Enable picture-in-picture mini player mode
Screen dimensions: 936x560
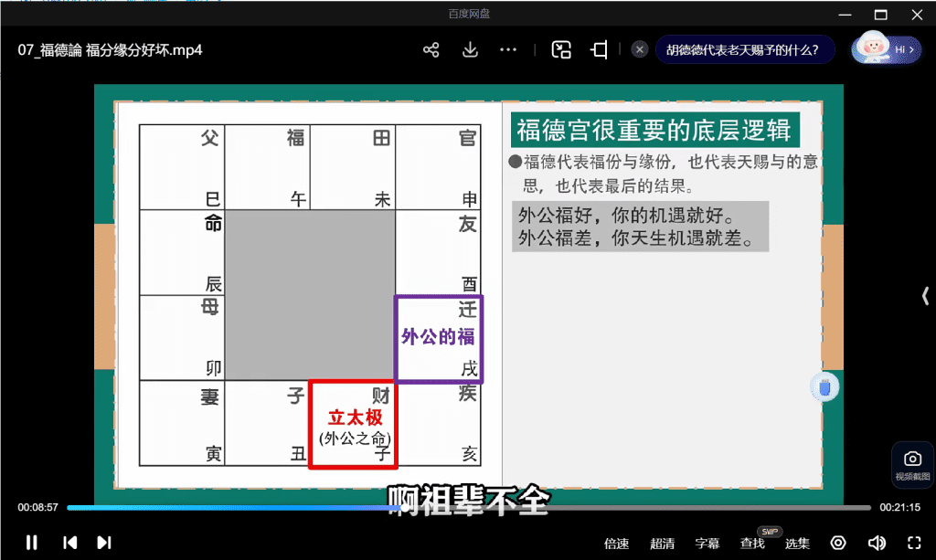[x=561, y=50]
